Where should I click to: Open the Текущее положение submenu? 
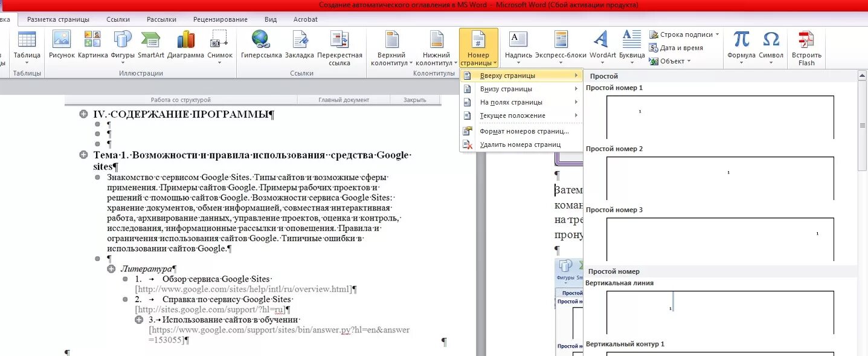tap(521, 115)
